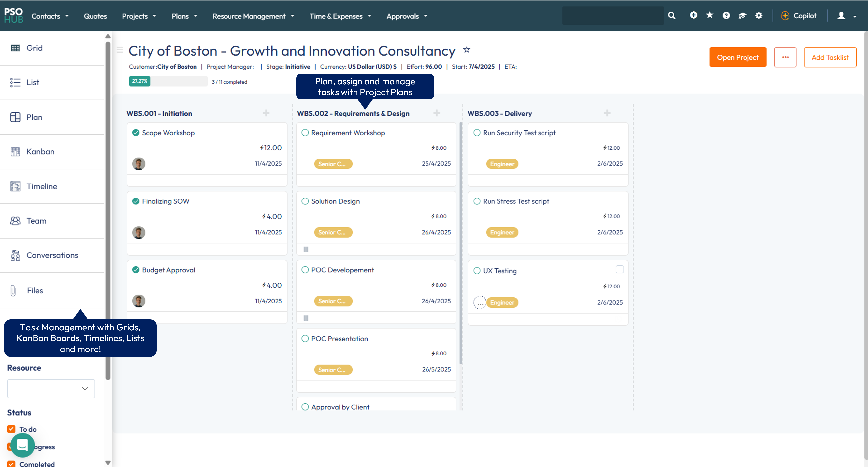Screen dimensions: 868x467
Task: Click the Add Tasklist button
Action: point(830,57)
